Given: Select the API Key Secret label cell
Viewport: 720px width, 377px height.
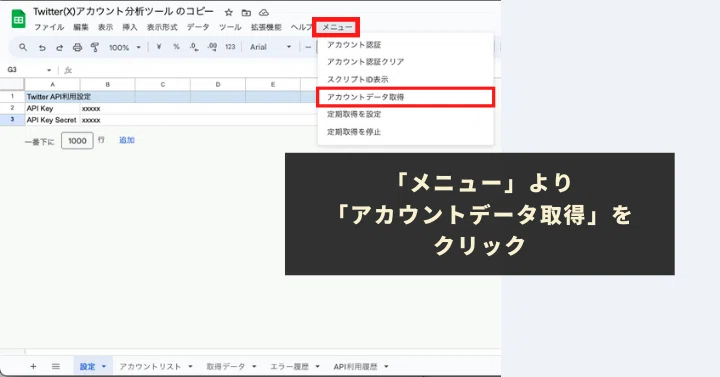Looking at the screenshot, I should 52,120.
